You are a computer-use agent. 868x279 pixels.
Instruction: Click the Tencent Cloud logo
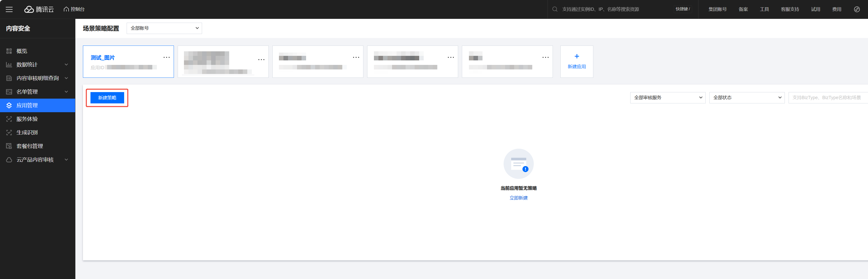(x=39, y=10)
